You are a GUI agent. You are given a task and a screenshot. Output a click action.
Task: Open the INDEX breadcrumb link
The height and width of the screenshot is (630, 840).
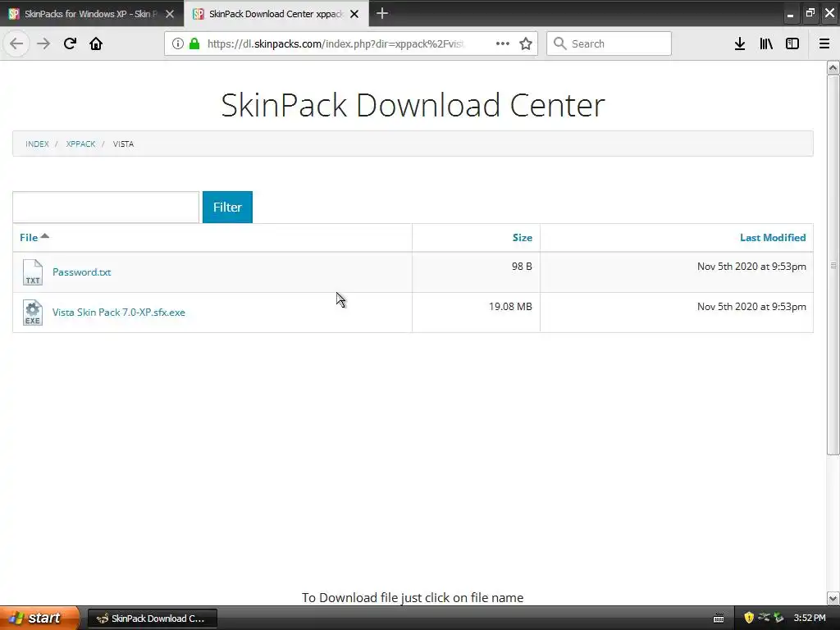pyautogui.click(x=37, y=144)
